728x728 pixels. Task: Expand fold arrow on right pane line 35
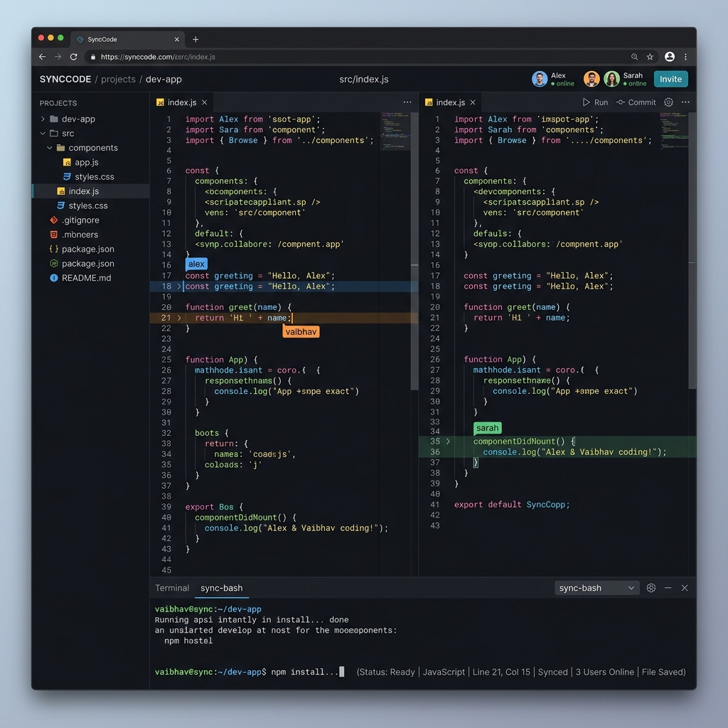click(448, 441)
